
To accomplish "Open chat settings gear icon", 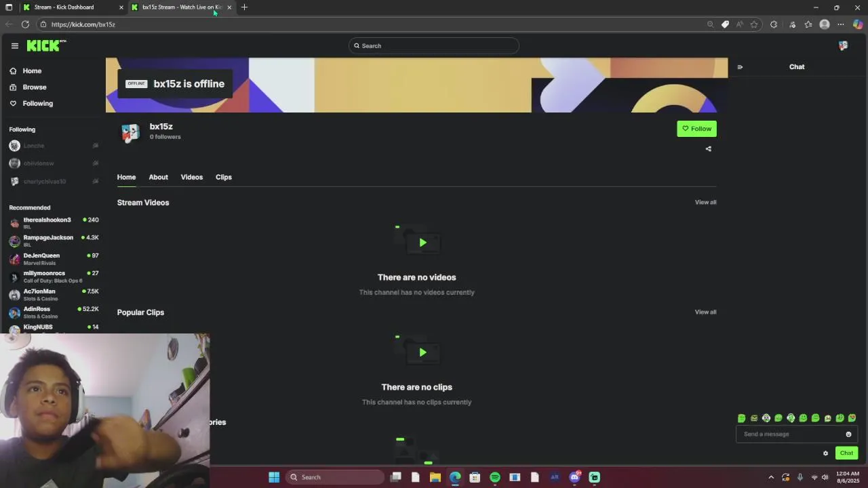I will click(825, 453).
